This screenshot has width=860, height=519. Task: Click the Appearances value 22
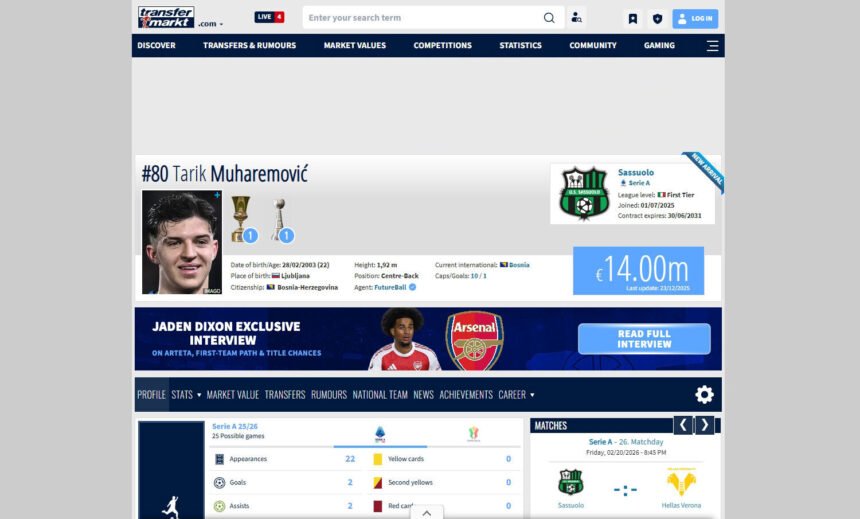350,459
